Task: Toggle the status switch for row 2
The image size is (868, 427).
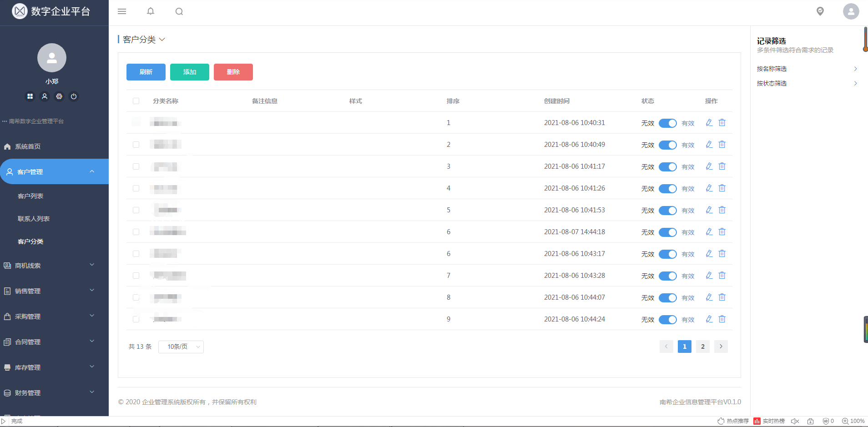Action: pos(667,145)
